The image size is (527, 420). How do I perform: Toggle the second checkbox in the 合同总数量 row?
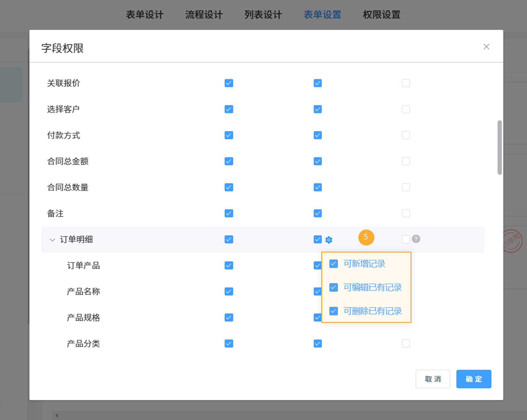coord(318,187)
